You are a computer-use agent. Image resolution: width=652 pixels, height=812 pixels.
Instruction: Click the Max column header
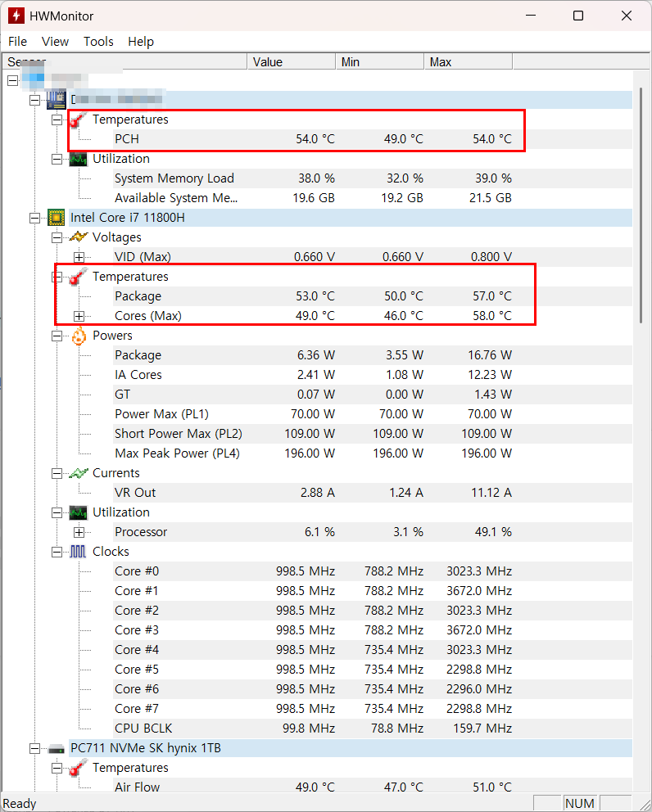(469, 62)
